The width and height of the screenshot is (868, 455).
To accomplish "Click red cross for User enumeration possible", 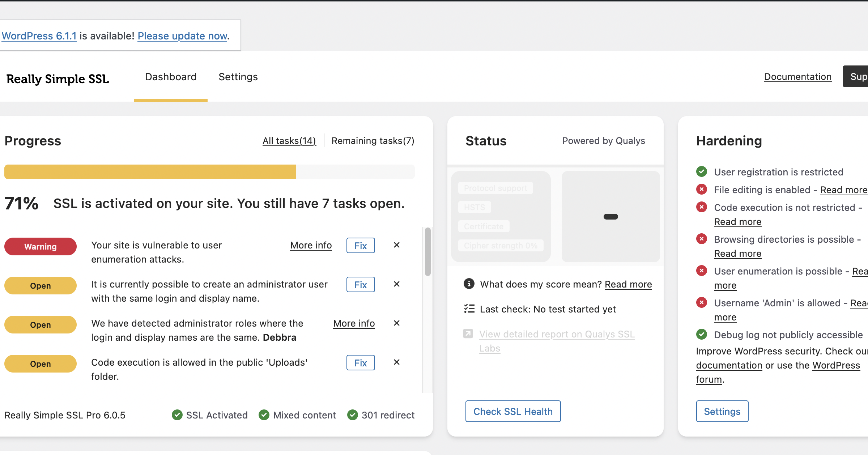I will (x=702, y=271).
